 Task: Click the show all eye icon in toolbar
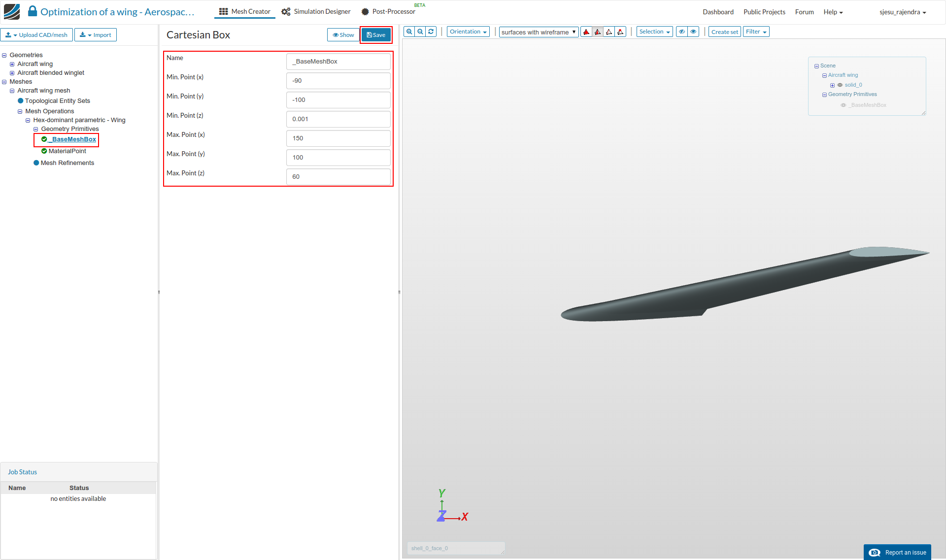693,32
